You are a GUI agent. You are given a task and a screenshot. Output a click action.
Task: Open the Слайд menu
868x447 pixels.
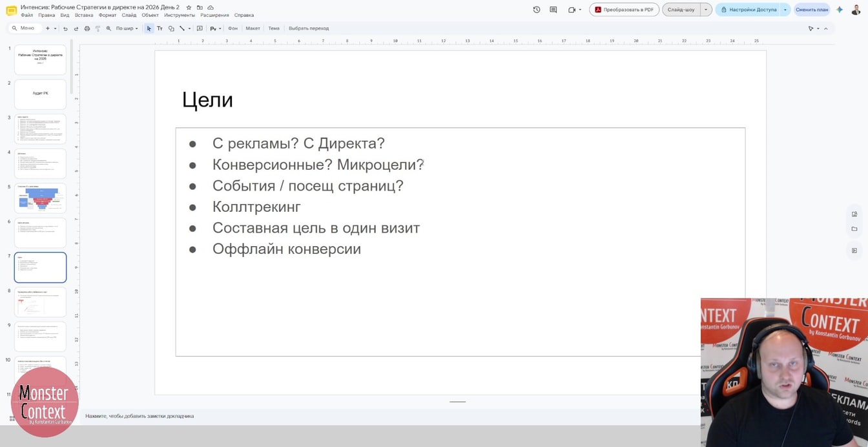[129, 15]
